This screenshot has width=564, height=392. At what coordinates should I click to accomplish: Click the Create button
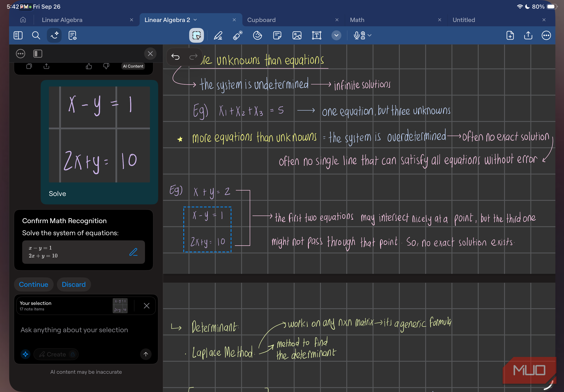(x=56, y=354)
